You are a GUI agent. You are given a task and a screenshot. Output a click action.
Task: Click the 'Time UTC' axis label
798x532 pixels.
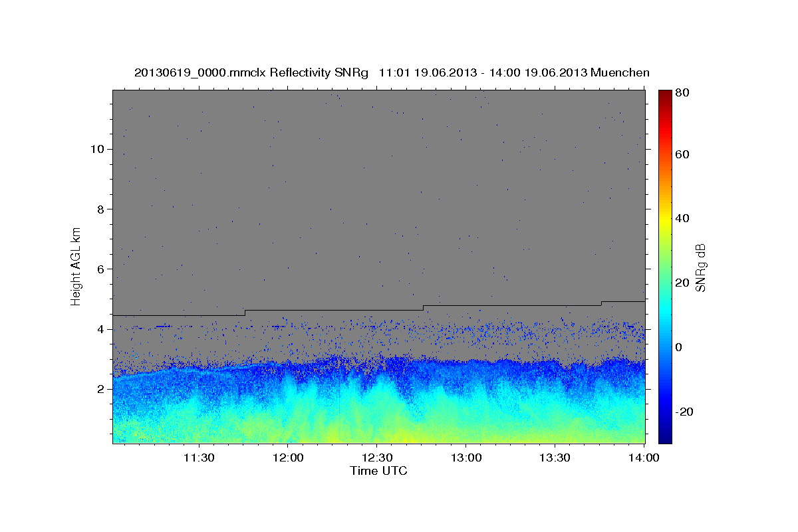pos(378,471)
